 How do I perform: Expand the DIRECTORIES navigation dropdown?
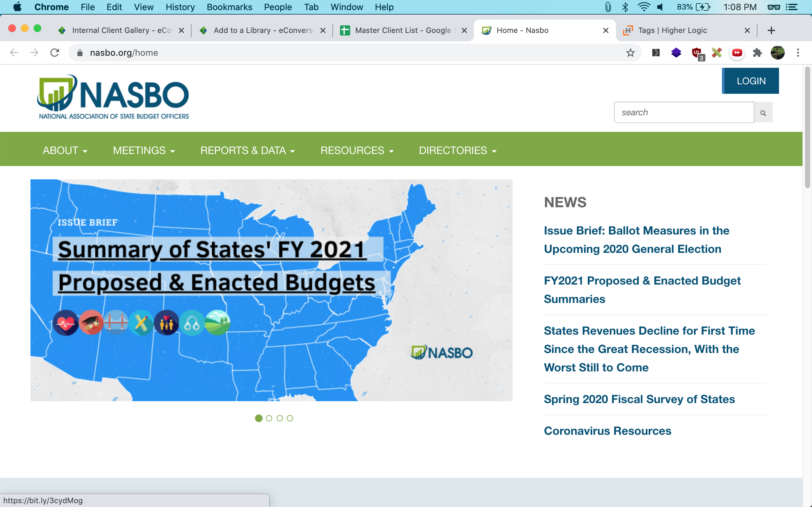pyautogui.click(x=457, y=151)
